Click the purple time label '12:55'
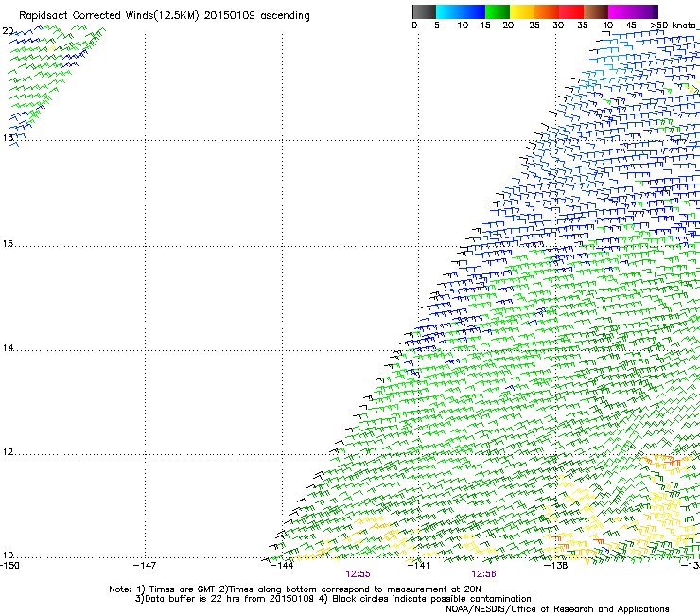This screenshot has width=700, height=615. point(358,574)
